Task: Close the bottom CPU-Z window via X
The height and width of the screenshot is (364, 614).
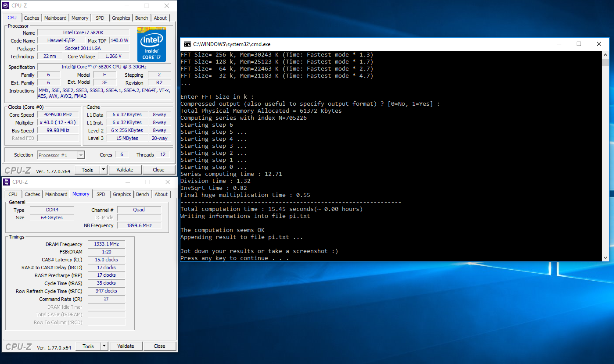Action: (168, 182)
